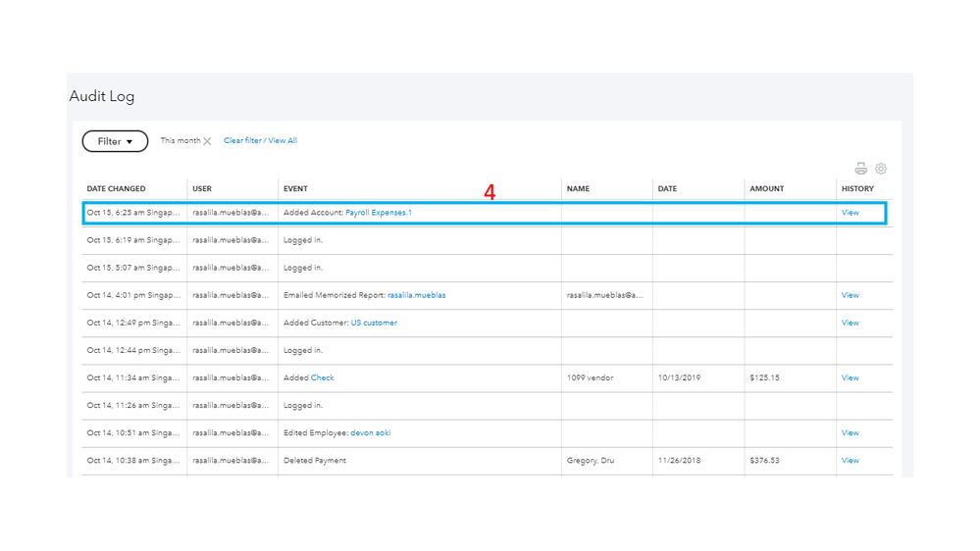This screenshot has height=551, width=980.
Task: Remove the This month filter
Action: tap(208, 141)
